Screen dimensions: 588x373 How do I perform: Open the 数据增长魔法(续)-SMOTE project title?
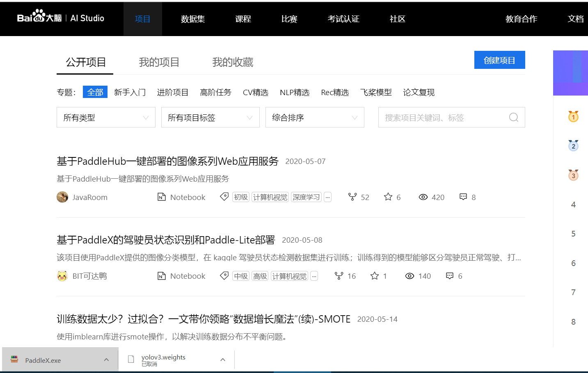point(204,319)
